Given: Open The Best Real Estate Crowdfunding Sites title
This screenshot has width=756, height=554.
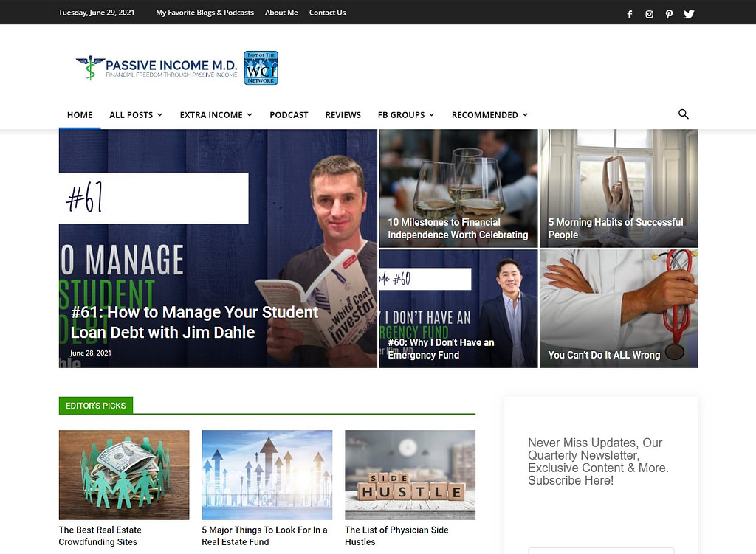Looking at the screenshot, I should (100, 536).
